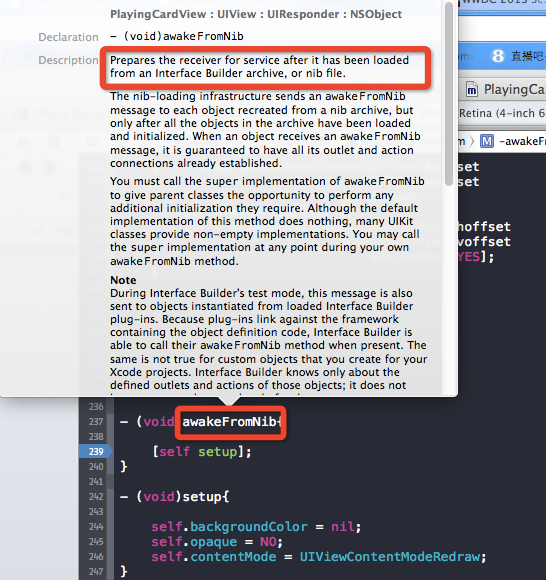Click the nil keyword on line 244

343,527
